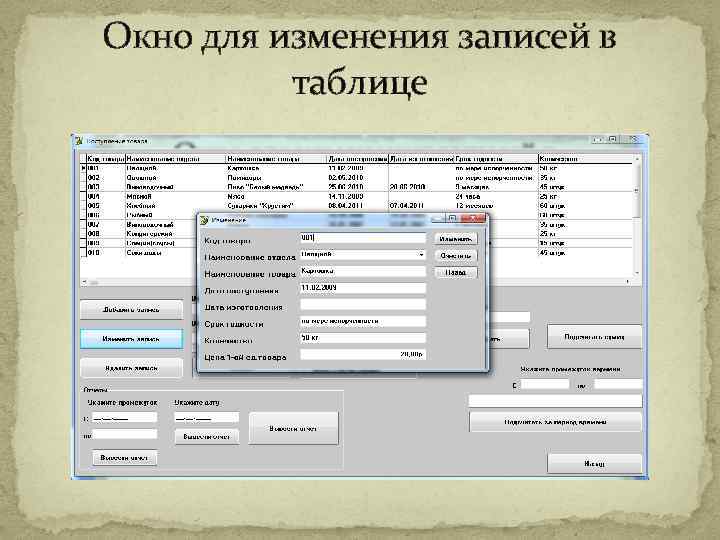
Task: Click the 'с' date field under Укажите промежуток
Action: click(x=124, y=417)
